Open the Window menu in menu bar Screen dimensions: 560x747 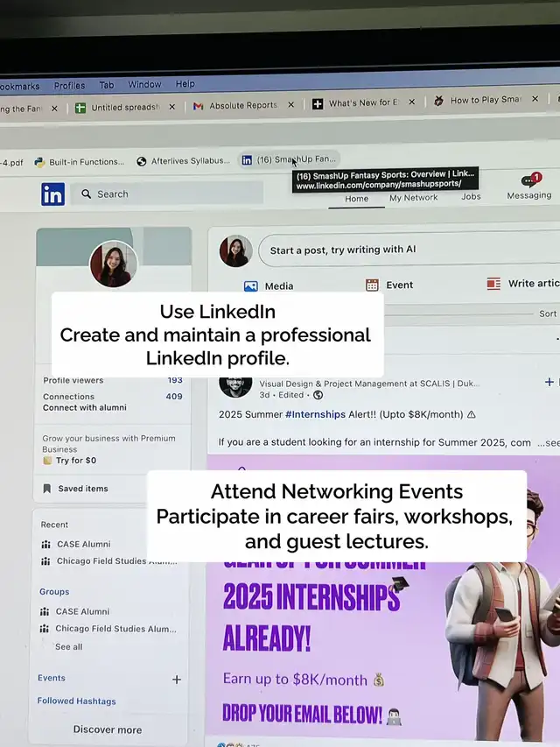[144, 85]
